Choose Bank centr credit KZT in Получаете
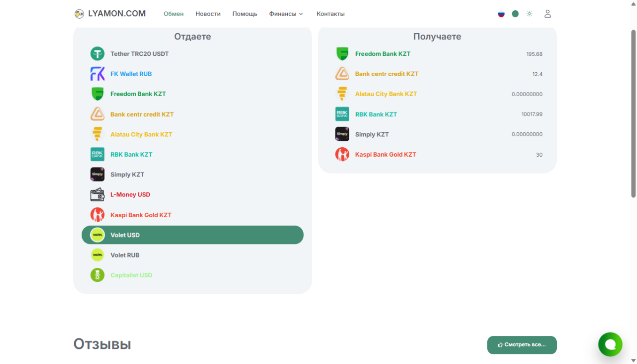Screen dimensions: 637x364 pyautogui.click(x=437, y=74)
